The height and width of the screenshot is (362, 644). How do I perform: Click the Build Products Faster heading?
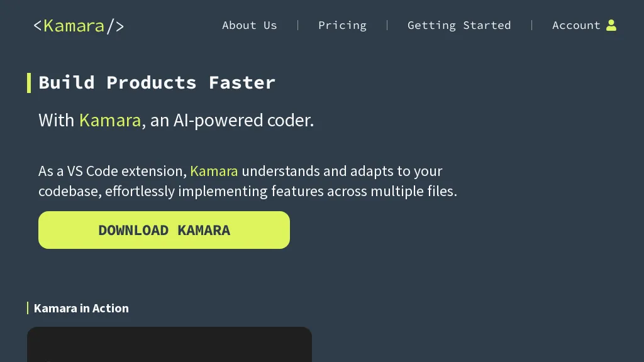(157, 82)
